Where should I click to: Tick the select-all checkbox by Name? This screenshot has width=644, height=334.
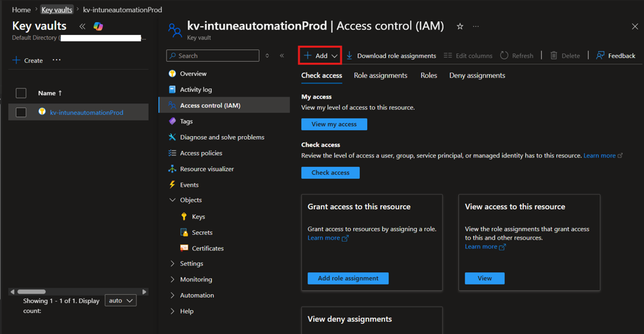[x=21, y=93]
